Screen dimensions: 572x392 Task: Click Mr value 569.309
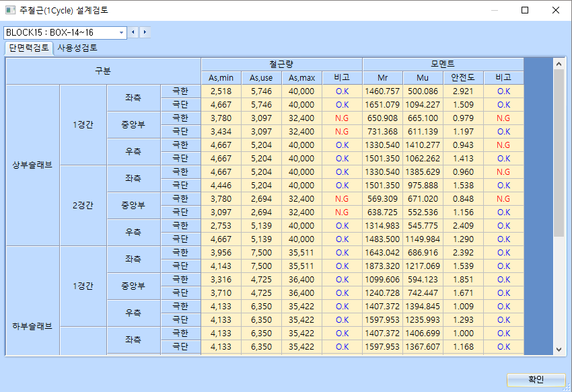(383, 199)
